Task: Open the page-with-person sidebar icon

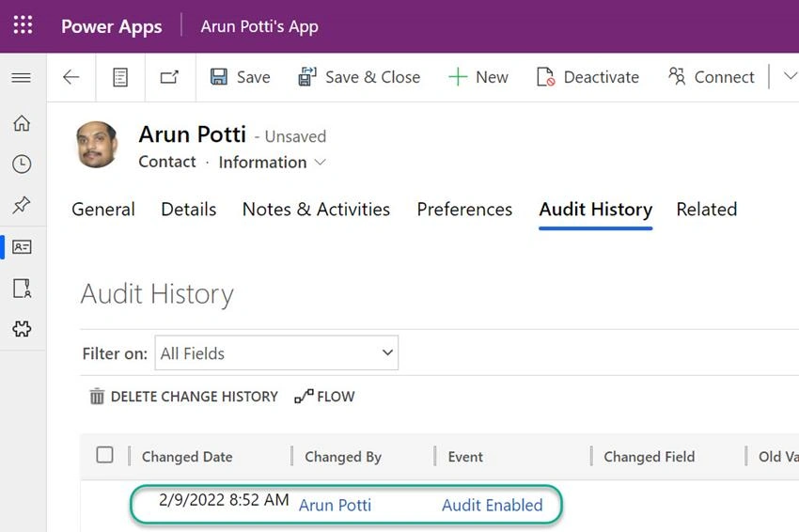Action: point(22,289)
